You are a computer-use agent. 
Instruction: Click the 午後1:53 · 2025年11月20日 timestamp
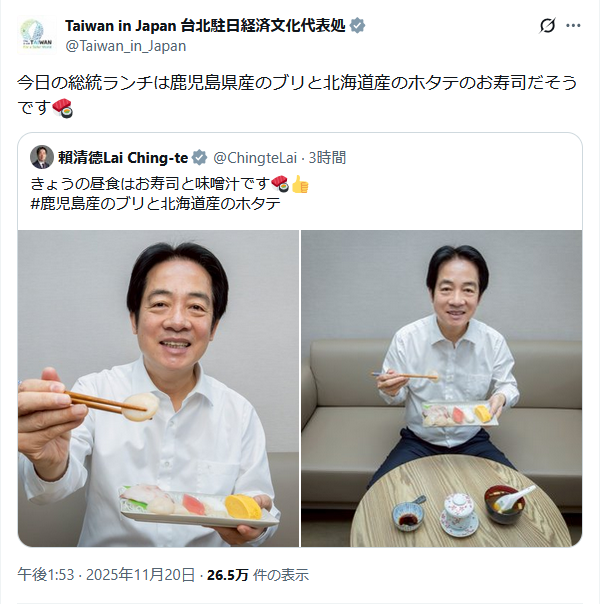pos(106,575)
